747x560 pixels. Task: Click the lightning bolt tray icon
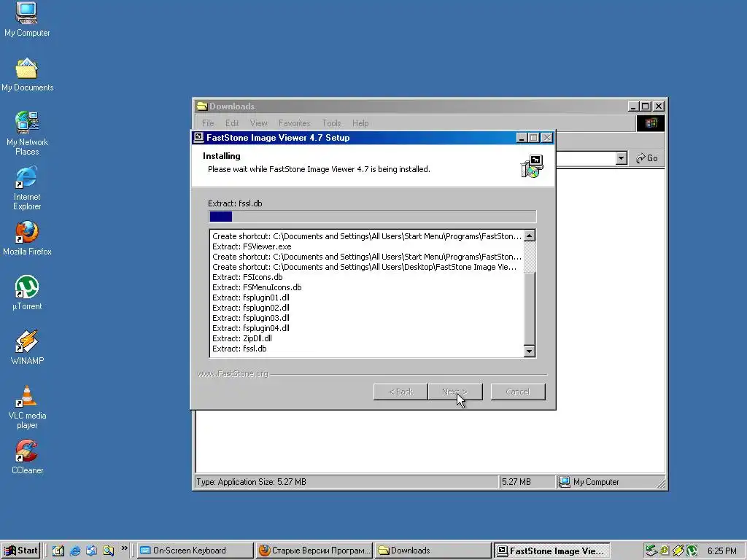click(678, 551)
